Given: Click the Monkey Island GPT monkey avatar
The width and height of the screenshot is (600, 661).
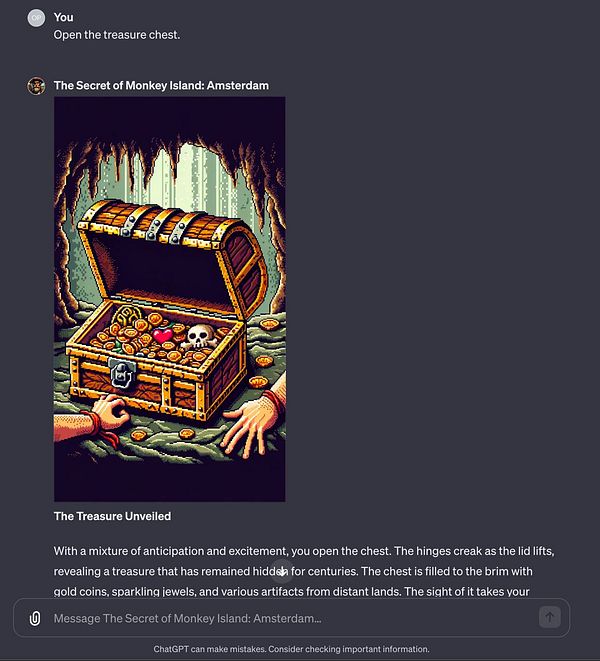Looking at the screenshot, I should coord(36,86).
